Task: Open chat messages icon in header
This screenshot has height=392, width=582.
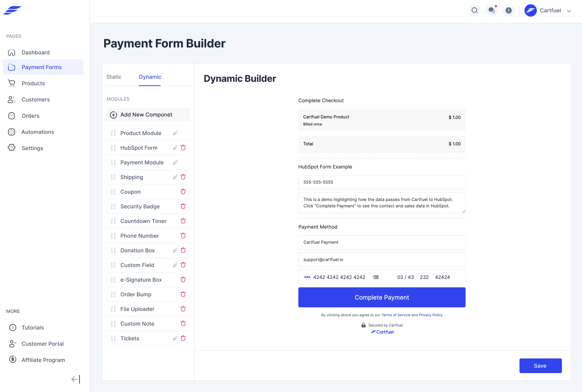Action: [x=492, y=10]
